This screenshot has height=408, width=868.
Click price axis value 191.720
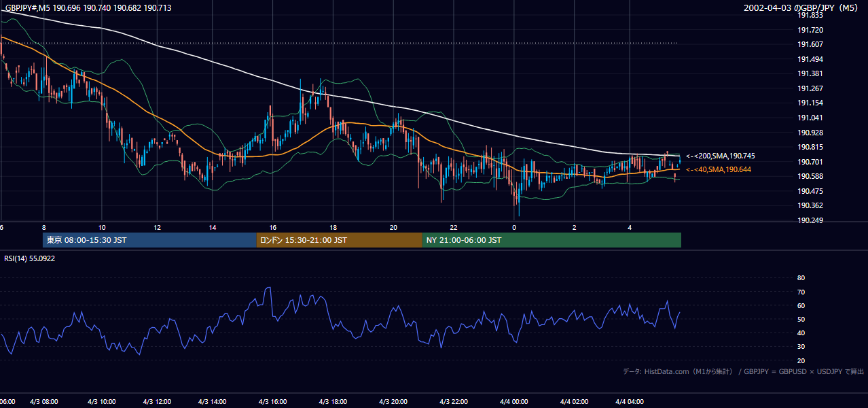(810, 30)
